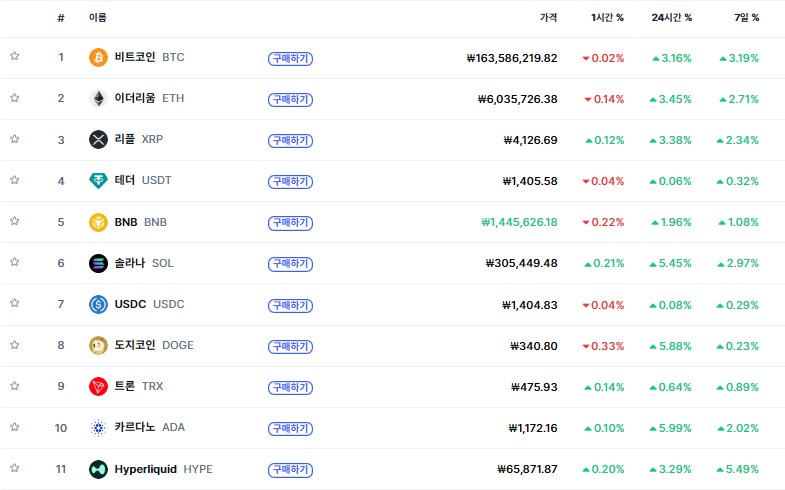Star the USDC row as favorite
This screenshot has width=785, height=490.
(15, 304)
